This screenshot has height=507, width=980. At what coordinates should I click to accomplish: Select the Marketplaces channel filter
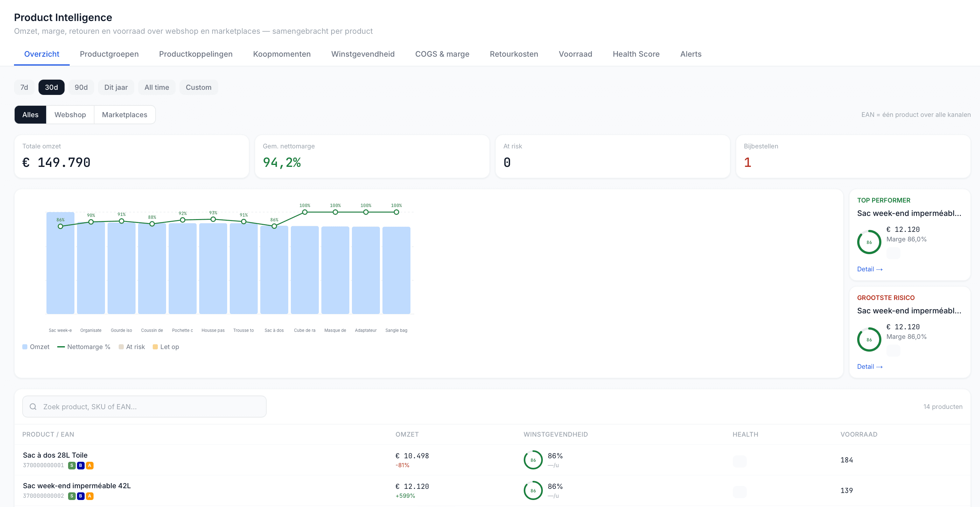pyautogui.click(x=124, y=115)
